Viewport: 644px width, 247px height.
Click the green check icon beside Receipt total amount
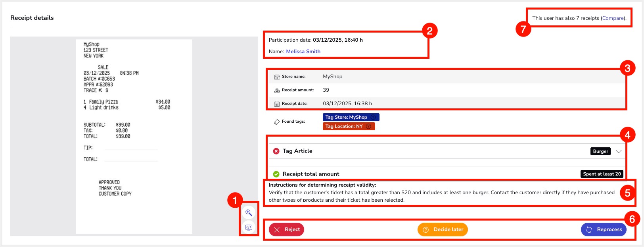tap(276, 174)
